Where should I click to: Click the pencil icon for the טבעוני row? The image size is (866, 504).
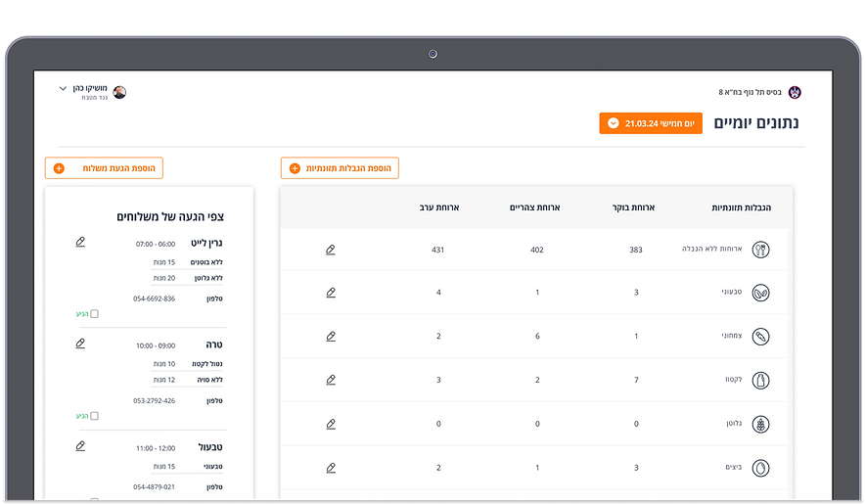tap(331, 293)
